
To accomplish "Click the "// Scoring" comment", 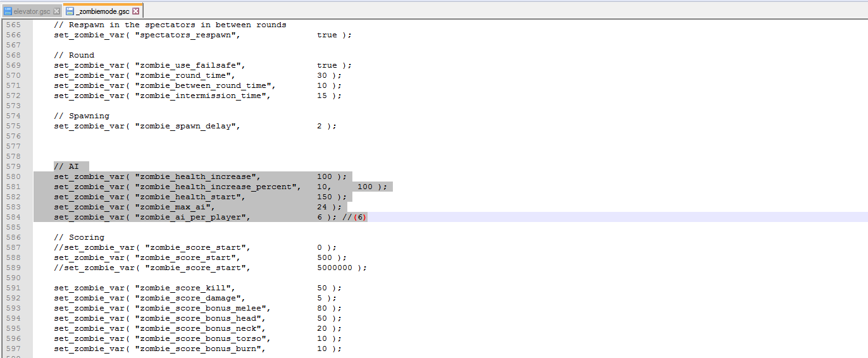I will (79, 237).
